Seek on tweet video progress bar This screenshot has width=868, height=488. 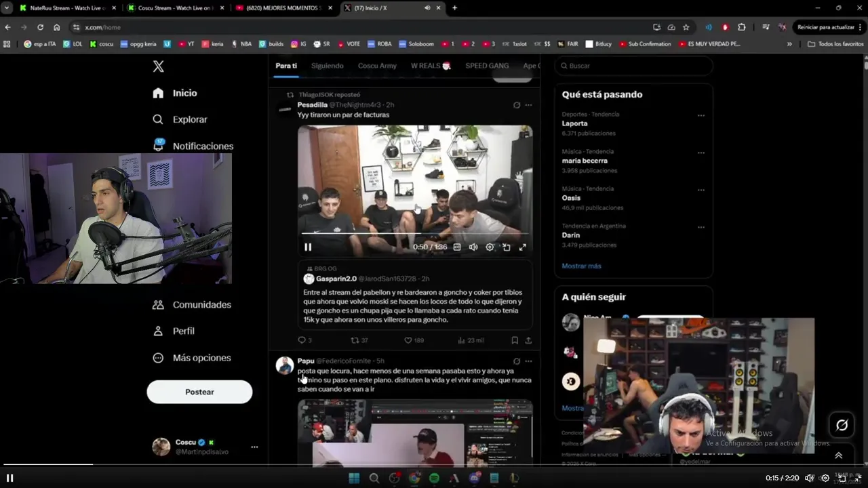click(x=415, y=233)
